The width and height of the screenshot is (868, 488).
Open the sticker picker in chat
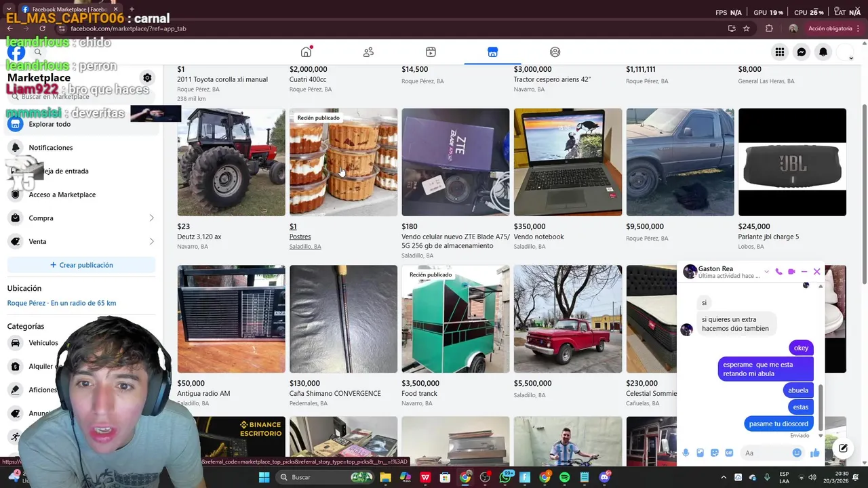[x=715, y=453]
